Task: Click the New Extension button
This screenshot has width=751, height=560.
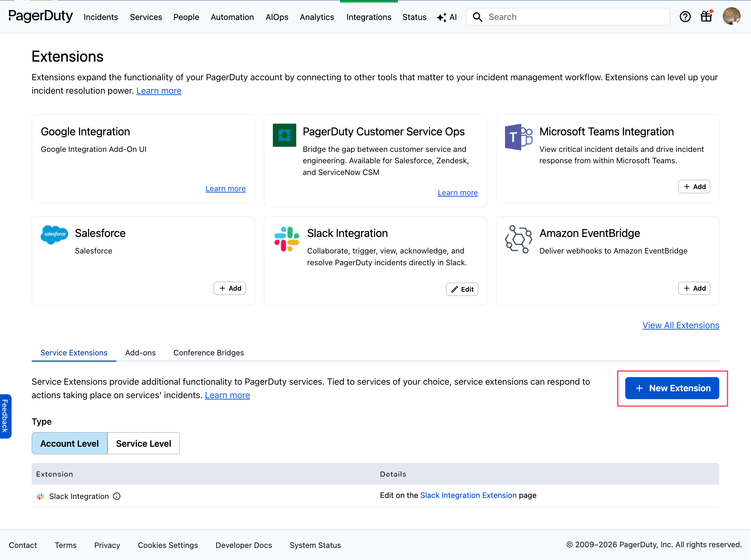Action: pos(671,388)
